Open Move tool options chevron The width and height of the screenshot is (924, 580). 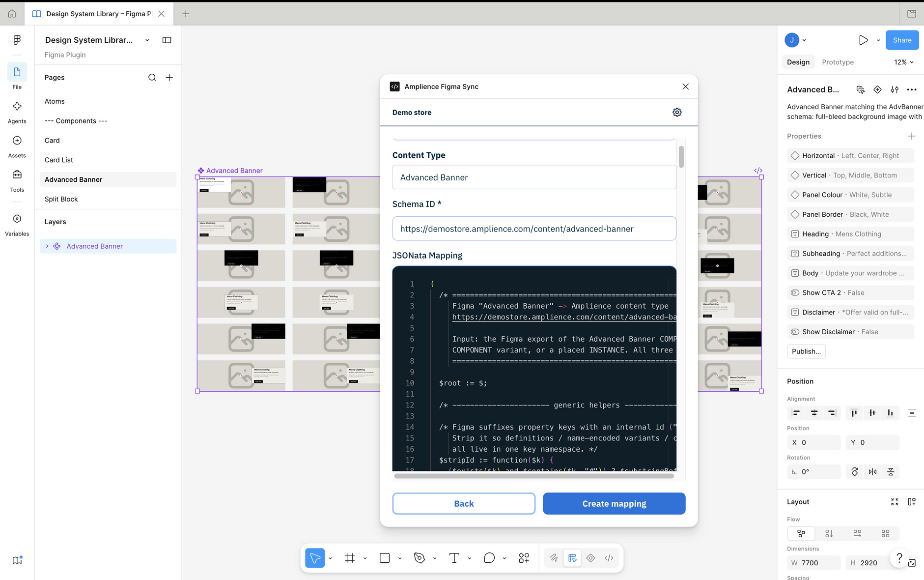331,558
